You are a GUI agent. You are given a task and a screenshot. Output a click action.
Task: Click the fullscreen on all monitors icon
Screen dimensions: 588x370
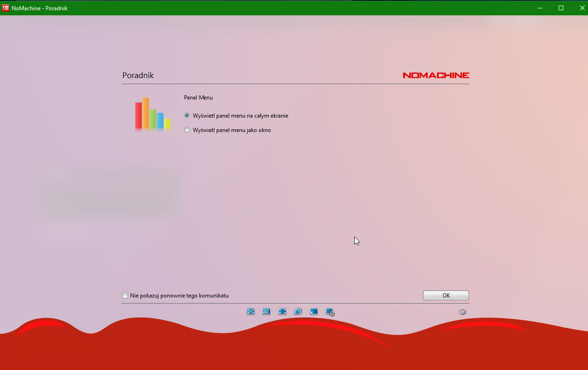[x=298, y=311]
